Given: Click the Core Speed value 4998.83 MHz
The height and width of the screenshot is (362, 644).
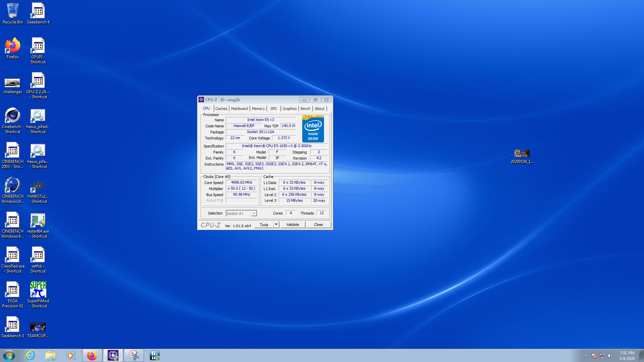Looking at the screenshot, I should point(241,183).
